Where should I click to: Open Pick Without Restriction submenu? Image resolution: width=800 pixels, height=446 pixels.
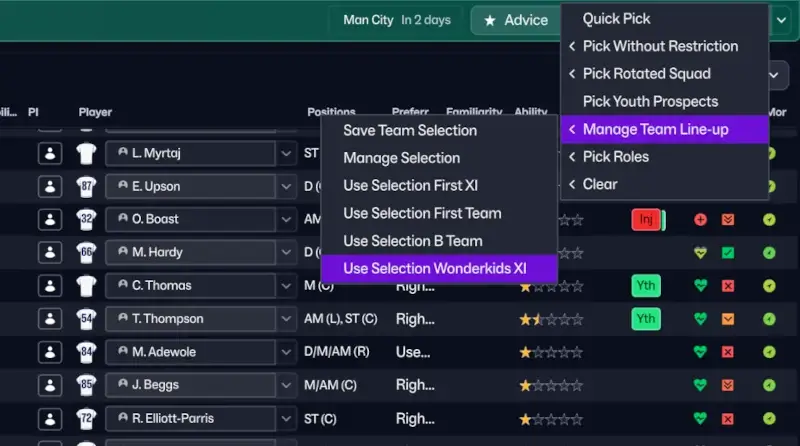(x=665, y=46)
